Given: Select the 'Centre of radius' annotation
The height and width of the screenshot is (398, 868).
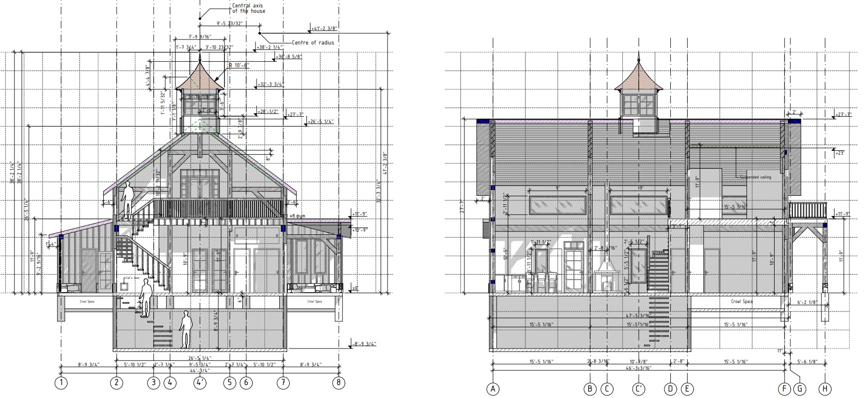Looking at the screenshot, I should pyautogui.click(x=312, y=43).
